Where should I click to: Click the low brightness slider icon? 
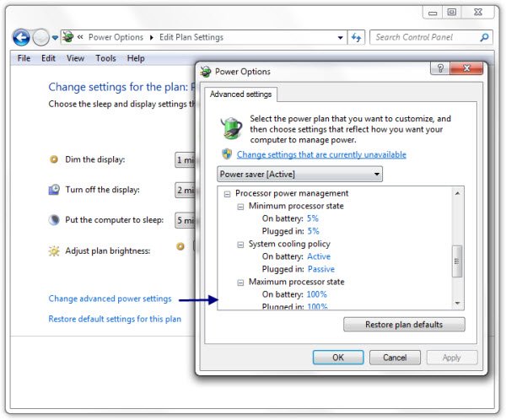[180, 246]
